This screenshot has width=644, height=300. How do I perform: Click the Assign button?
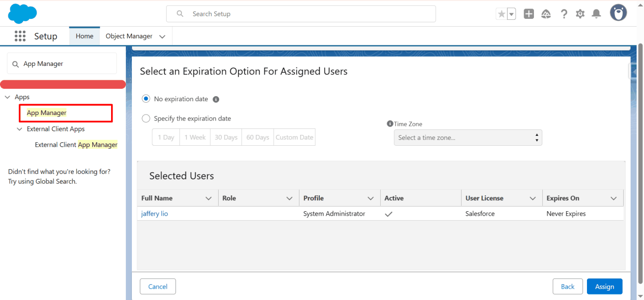point(604,287)
